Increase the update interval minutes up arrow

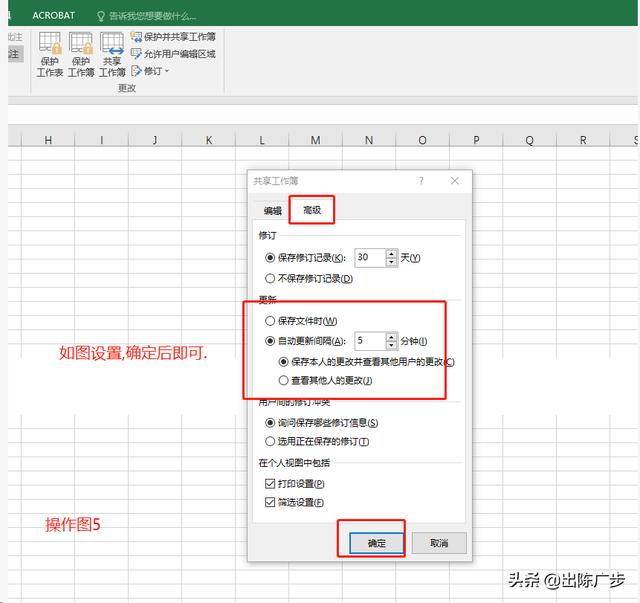[391, 336]
